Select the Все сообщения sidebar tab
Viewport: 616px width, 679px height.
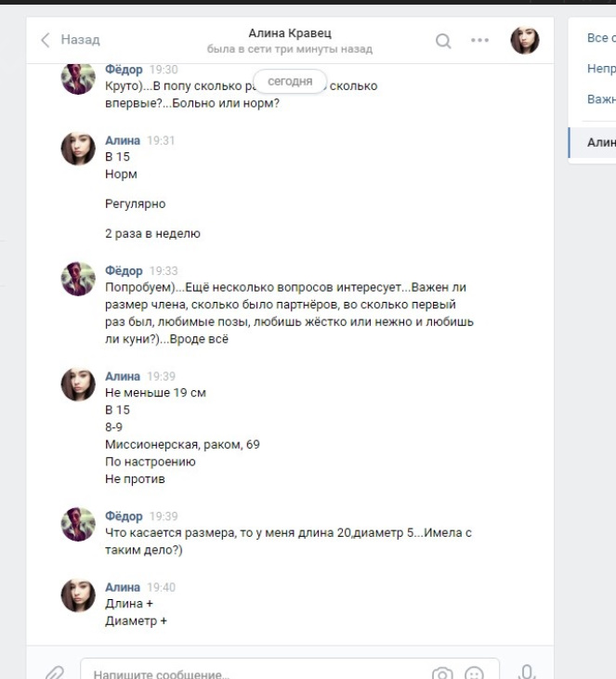pos(601,38)
